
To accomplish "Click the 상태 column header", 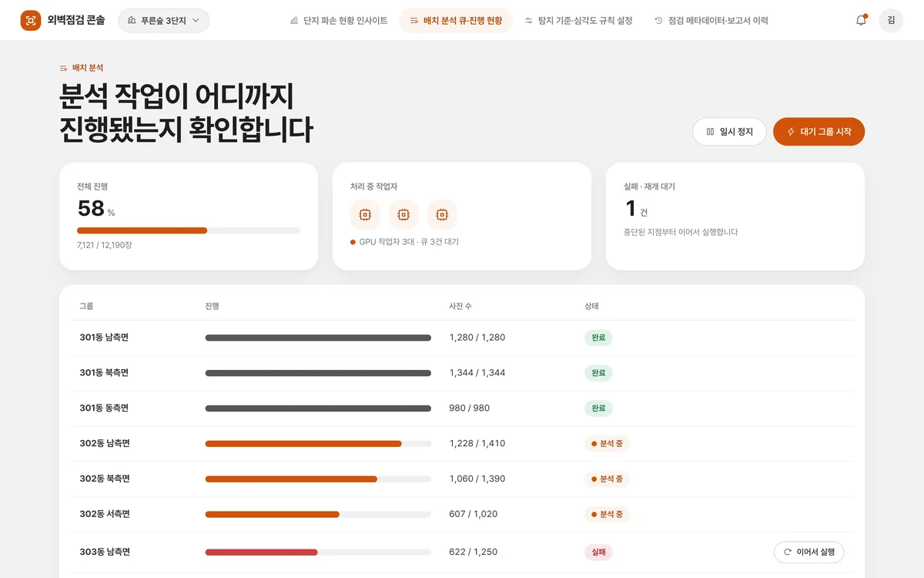I will point(591,306).
